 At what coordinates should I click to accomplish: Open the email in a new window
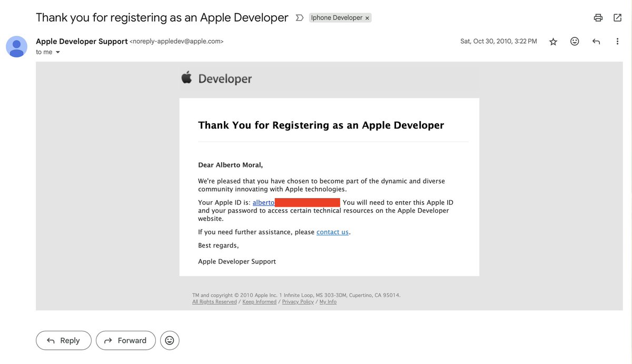tap(617, 17)
